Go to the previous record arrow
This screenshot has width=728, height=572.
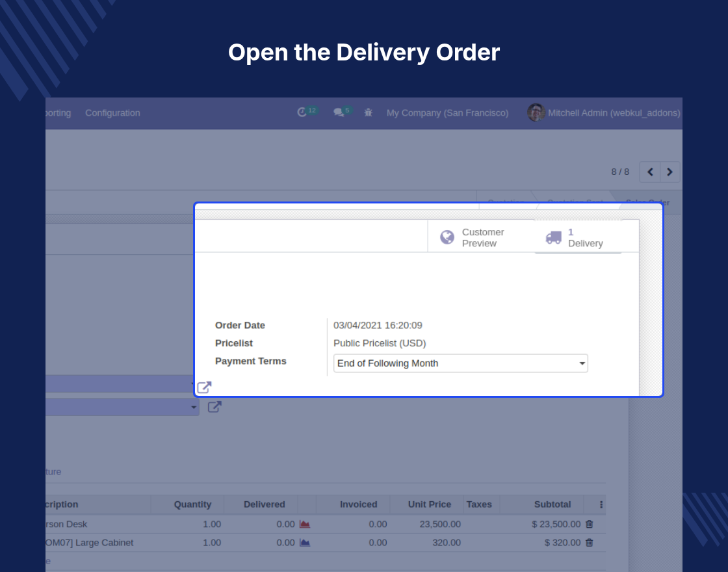coord(650,172)
